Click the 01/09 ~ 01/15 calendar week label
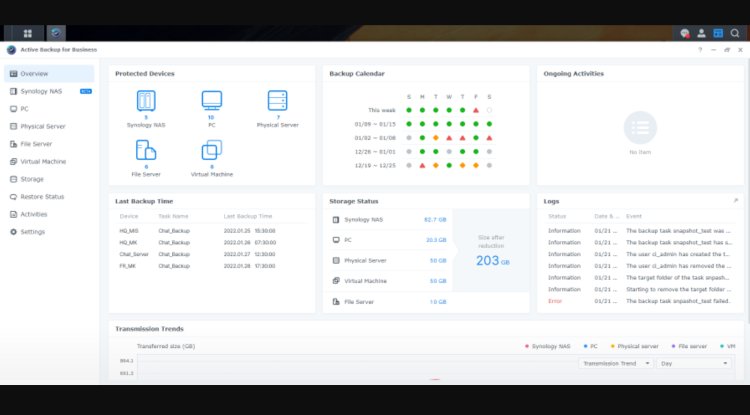Viewport: 750px width, 415px height. (x=375, y=124)
